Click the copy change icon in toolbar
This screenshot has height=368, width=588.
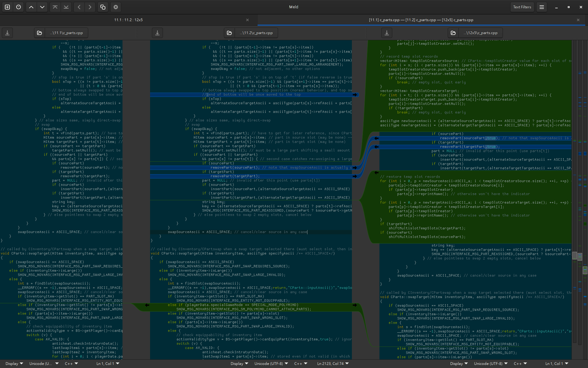click(x=103, y=7)
